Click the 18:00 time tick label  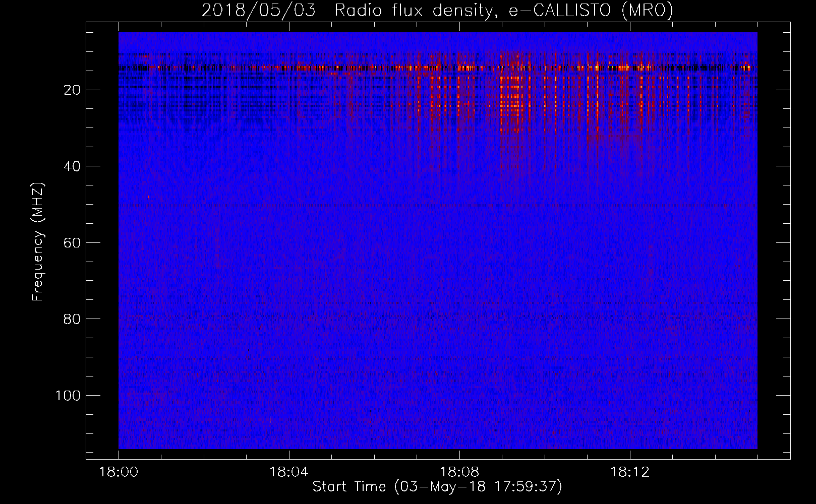[x=119, y=472]
